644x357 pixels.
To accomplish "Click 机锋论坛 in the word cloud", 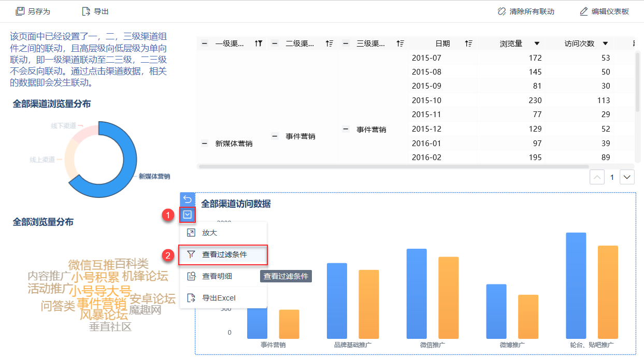I will click(x=145, y=276).
